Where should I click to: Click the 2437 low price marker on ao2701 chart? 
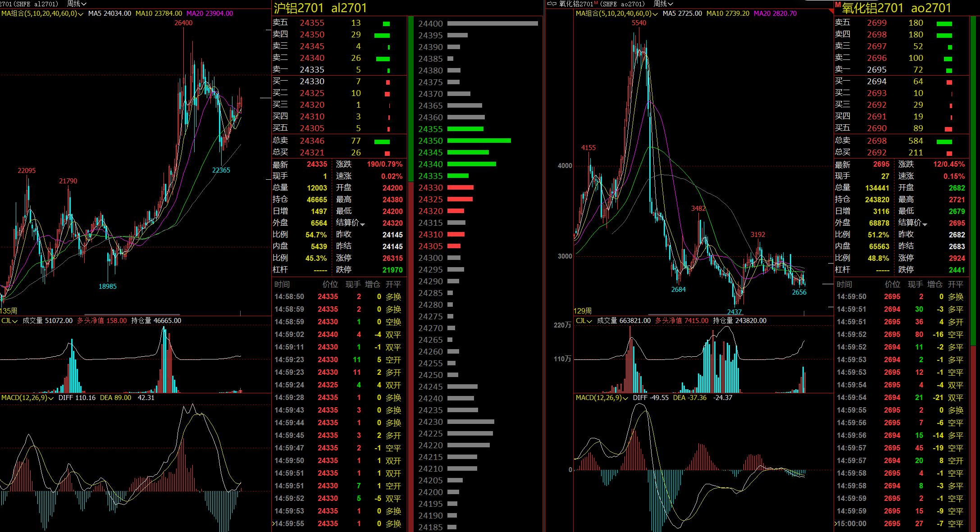point(734,312)
